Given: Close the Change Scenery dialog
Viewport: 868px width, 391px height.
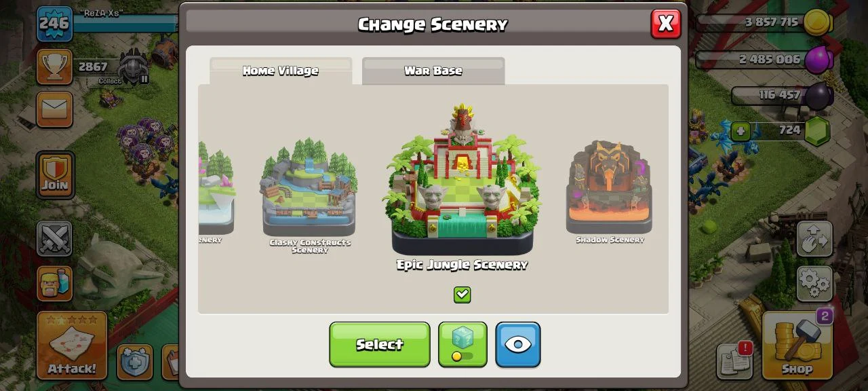Looking at the screenshot, I should (x=665, y=24).
